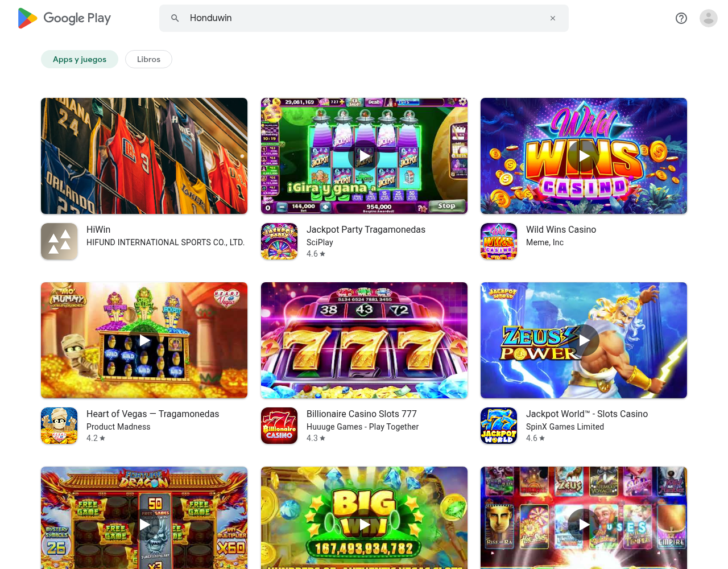Switch to the Libros filter
Viewport: 728px width, 569px height.
[x=148, y=59]
